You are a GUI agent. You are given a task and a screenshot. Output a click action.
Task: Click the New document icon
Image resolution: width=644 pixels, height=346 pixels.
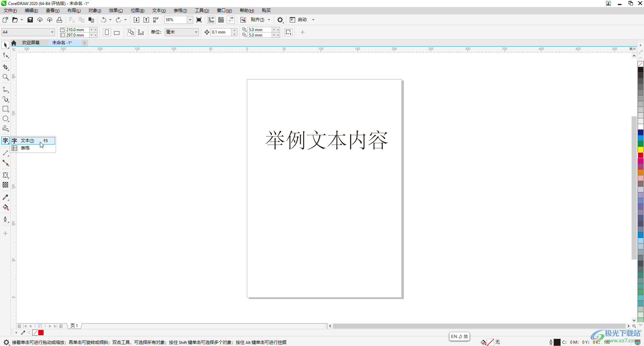(x=5, y=20)
